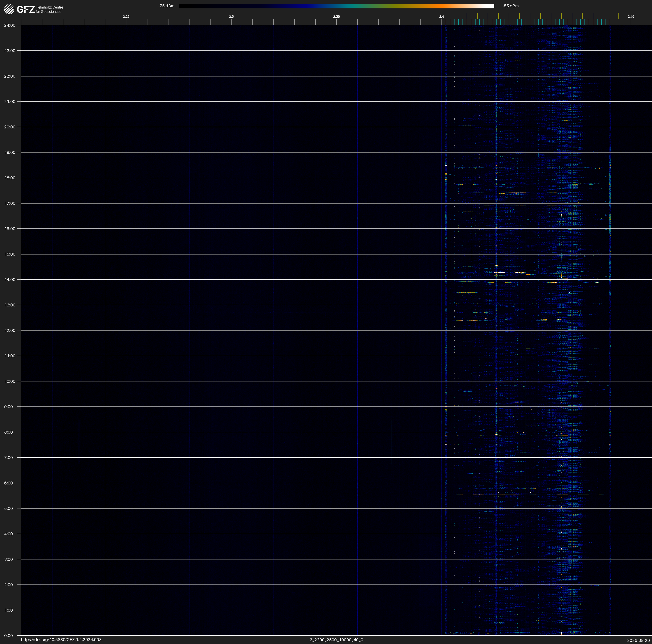Viewport: 652px width, 644px height.
Task: Click the 24:00 time axis label
Action: [x=10, y=25]
